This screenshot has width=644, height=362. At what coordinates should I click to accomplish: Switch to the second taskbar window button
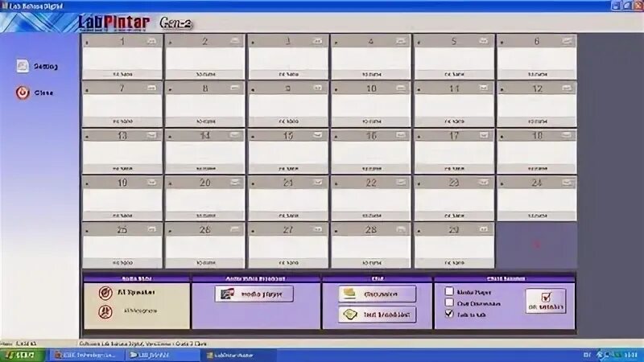click(x=163, y=355)
